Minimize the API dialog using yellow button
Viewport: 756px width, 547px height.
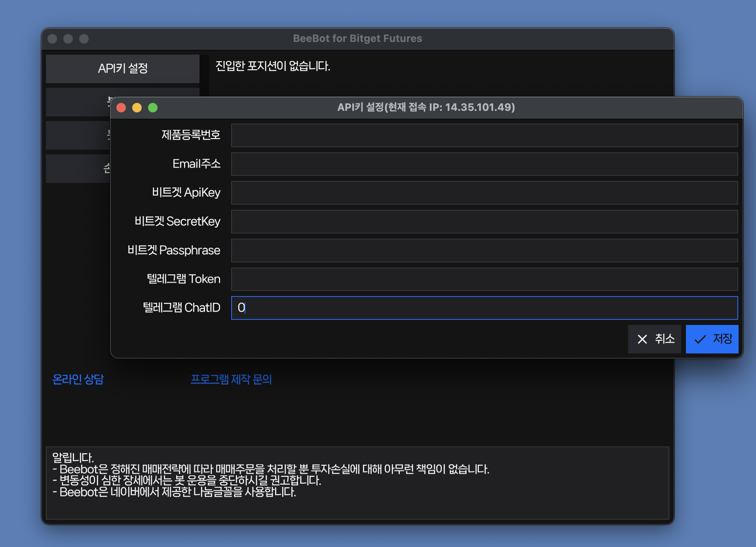137,108
